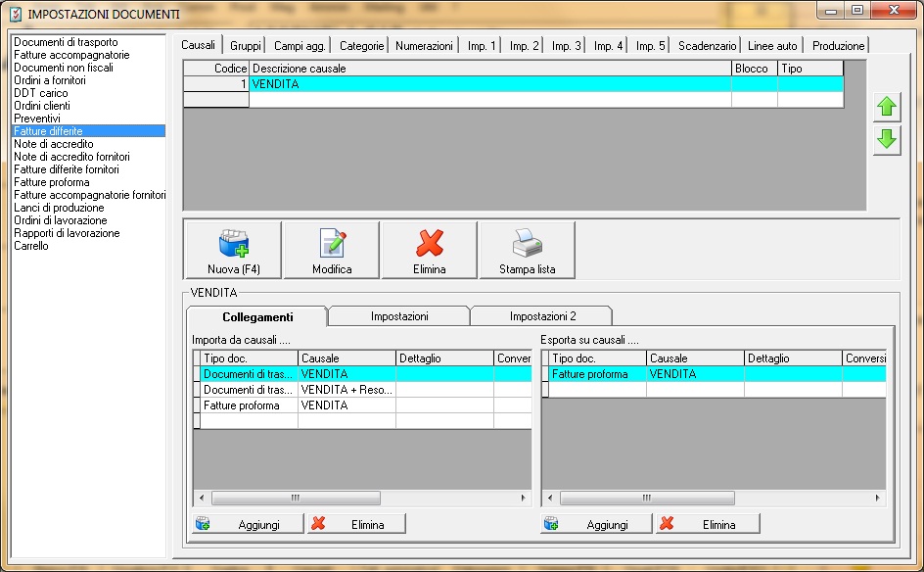Switch to the Scadenzario tab
The width and height of the screenshot is (924, 572).
pyautogui.click(x=707, y=45)
